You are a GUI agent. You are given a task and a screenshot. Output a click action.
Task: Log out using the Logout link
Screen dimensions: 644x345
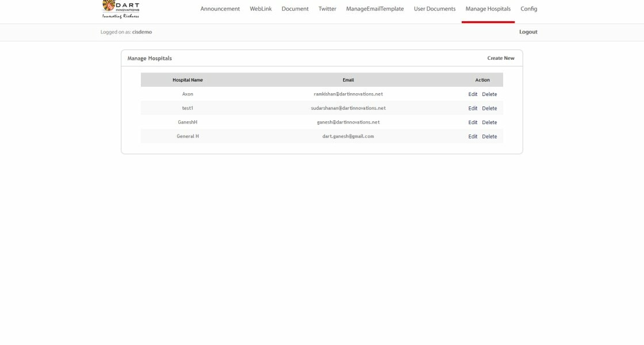[x=528, y=32]
